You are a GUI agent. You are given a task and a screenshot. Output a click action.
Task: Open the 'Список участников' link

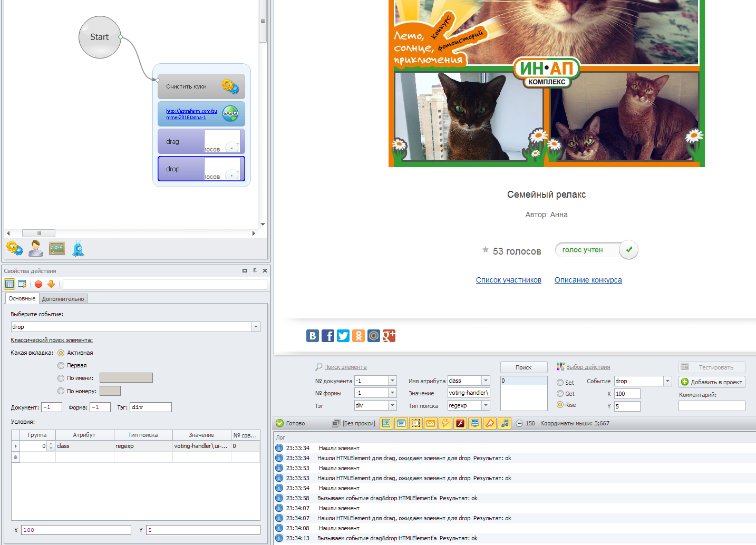tap(509, 280)
